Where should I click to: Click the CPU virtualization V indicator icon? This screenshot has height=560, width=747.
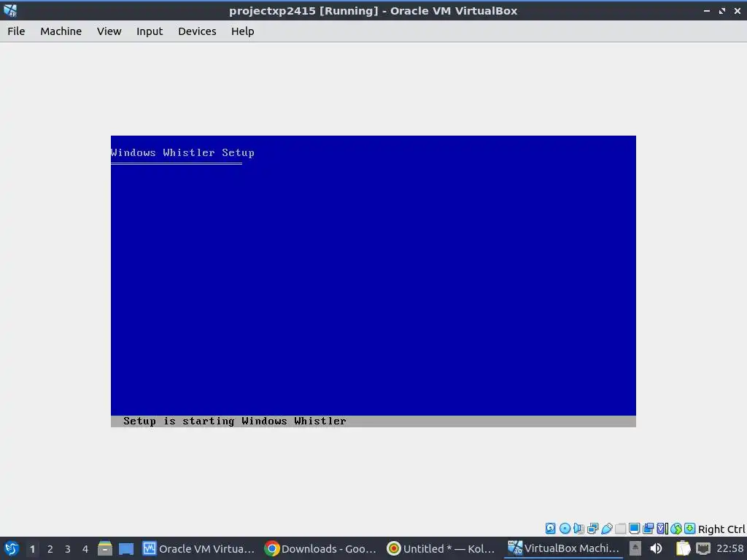(x=662, y=528)
